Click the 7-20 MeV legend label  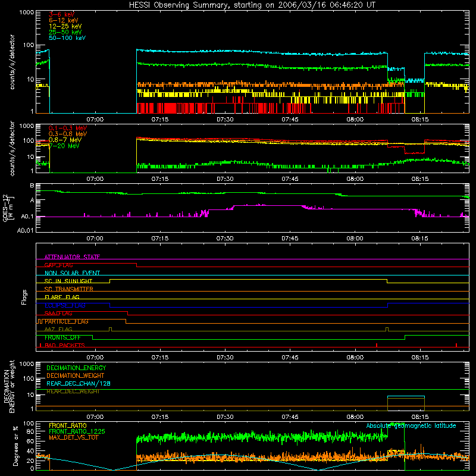pyautogui.click(x=64, y=146)
